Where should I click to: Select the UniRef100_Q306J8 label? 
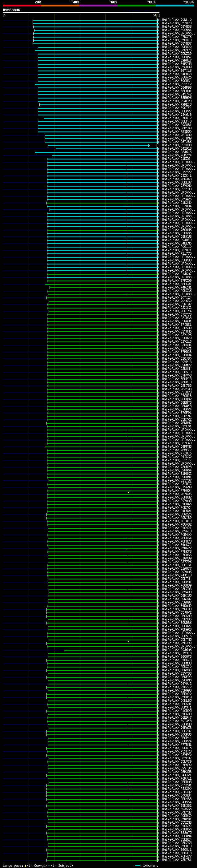(x=176, y=115)
